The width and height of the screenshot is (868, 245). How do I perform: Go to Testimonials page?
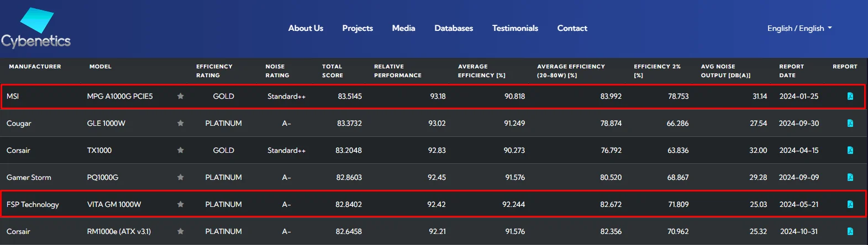coord(515,28)
